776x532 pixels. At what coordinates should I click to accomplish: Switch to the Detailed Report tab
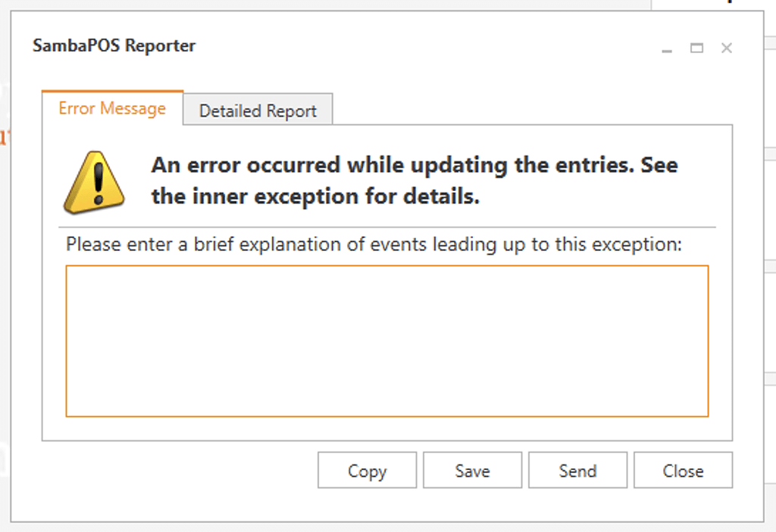258,111
